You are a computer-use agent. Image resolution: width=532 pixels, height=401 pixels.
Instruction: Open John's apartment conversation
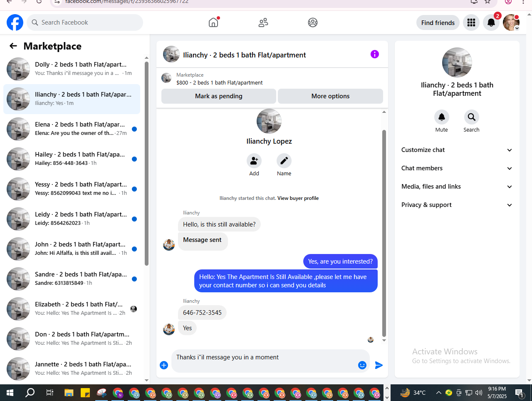tap(72, 249)
